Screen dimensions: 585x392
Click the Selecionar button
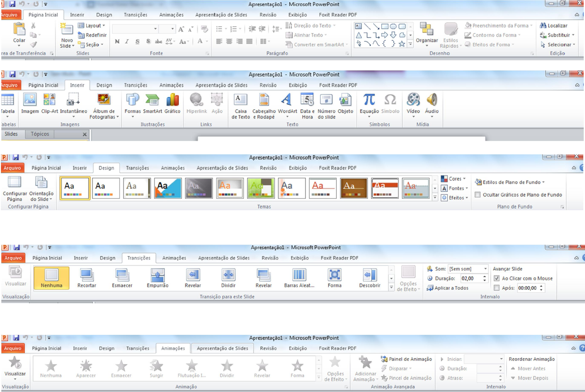pyautogui.click(x=557, y=44)
